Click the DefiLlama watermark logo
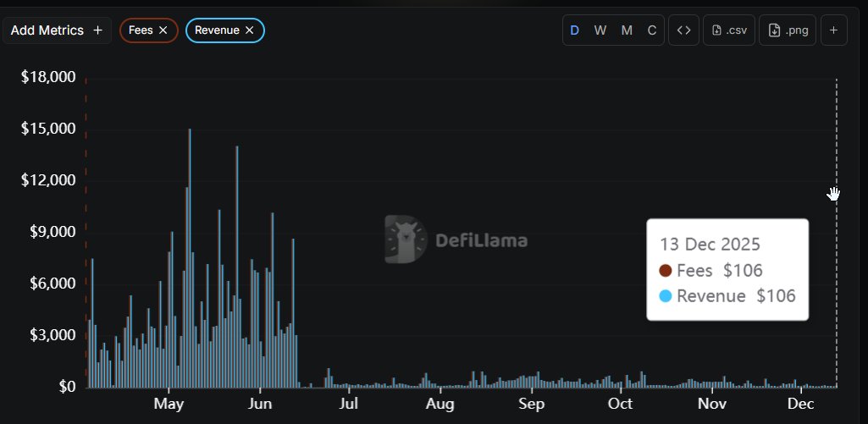This screenshot has width=868, height=424. pyautogui.click(x=456, y=240)
